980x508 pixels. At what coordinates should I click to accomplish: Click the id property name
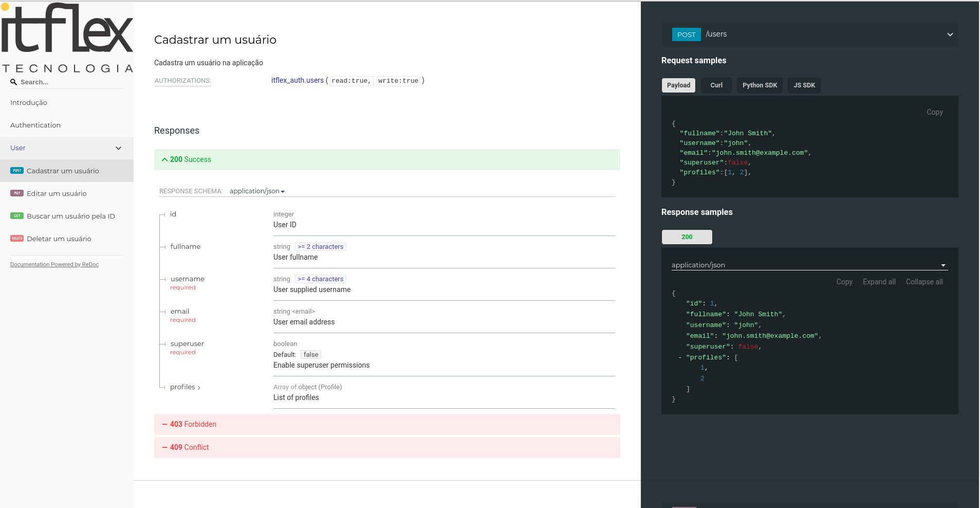pos(173,214)
